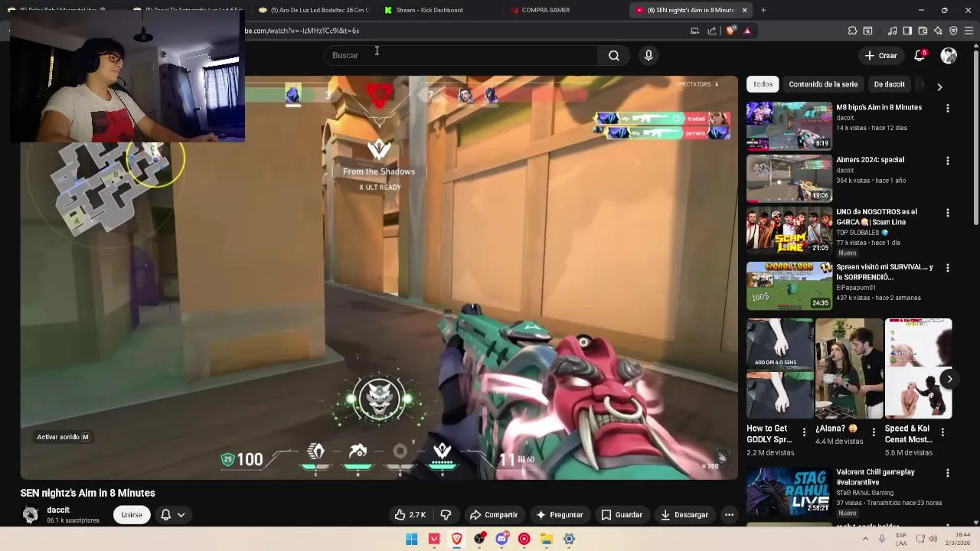
Task: Open the daccit channel name link
Action: 58,510
